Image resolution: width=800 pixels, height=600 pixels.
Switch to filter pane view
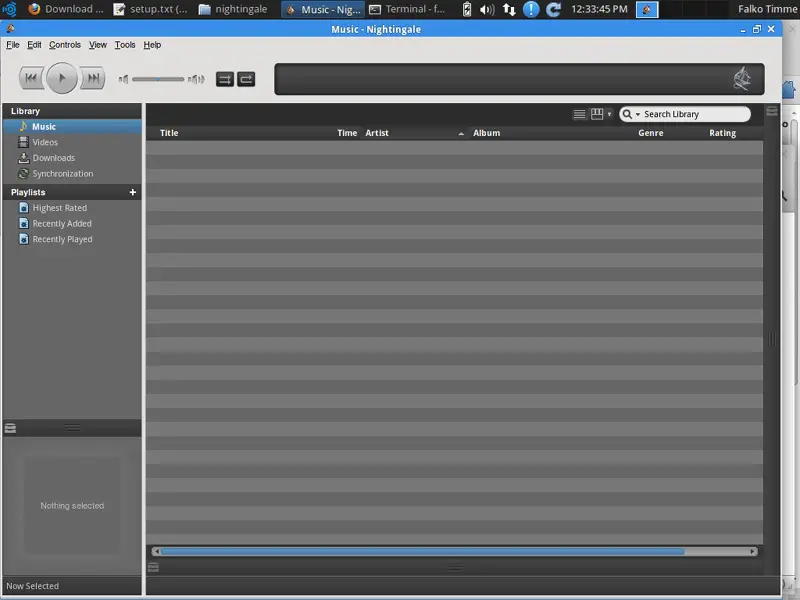point(597,114)
